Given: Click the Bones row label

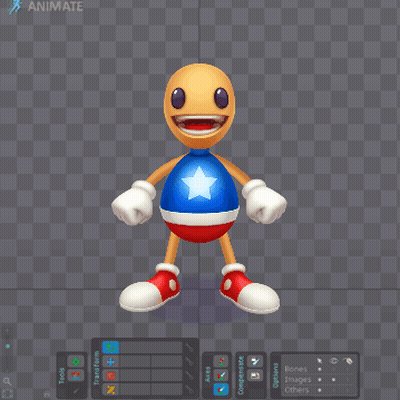Looking at the screenshot, I should [x=296, y=369].
